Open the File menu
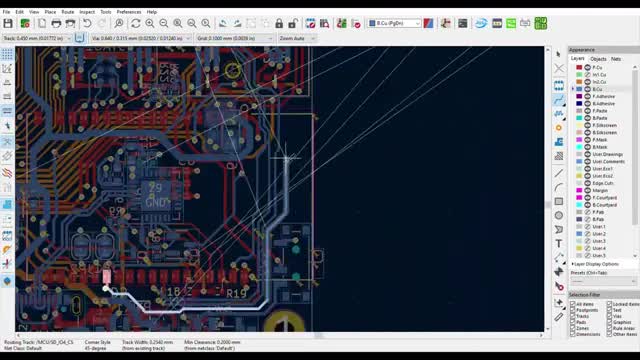 click(6, 12)
